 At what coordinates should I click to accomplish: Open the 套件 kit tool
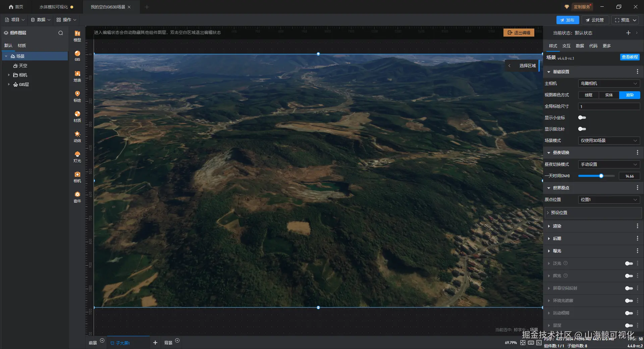click(x=77, y=197)
